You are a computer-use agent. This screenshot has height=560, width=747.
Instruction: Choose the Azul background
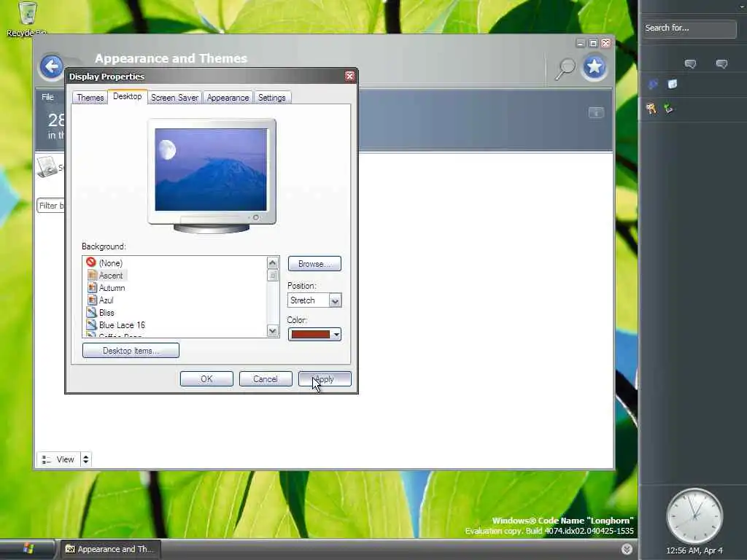[101, 300]
